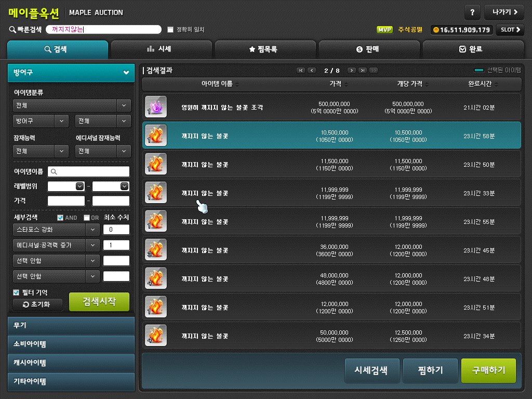Click the flame icon priced 36,000,000
Viewport: 532px width, 399px height.
(156, 250)
